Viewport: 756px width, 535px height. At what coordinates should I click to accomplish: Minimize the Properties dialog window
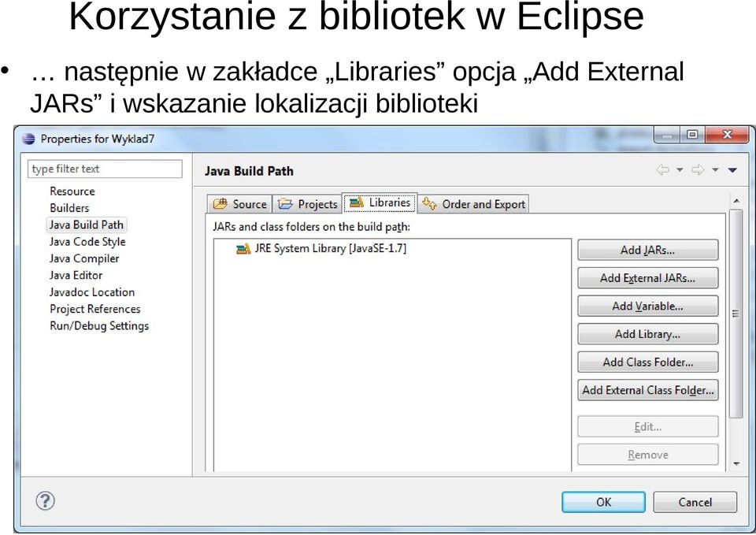point(667,135)
